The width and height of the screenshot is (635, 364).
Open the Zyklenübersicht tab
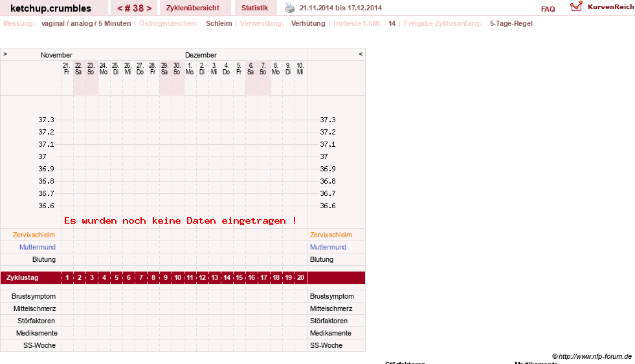tap(193, 8)
